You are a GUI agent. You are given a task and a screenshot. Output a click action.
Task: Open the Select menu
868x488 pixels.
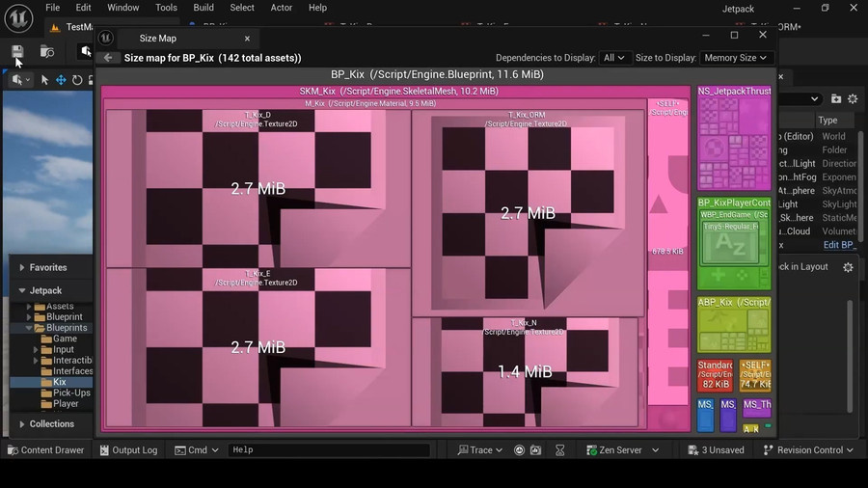[242, 8]
